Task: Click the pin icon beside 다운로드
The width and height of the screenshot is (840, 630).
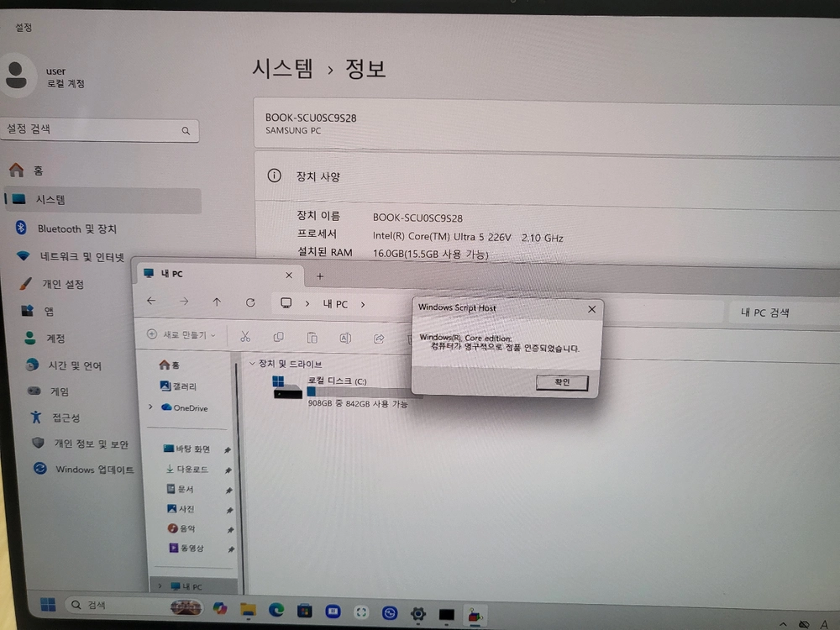Action: [x=228, y=470]
